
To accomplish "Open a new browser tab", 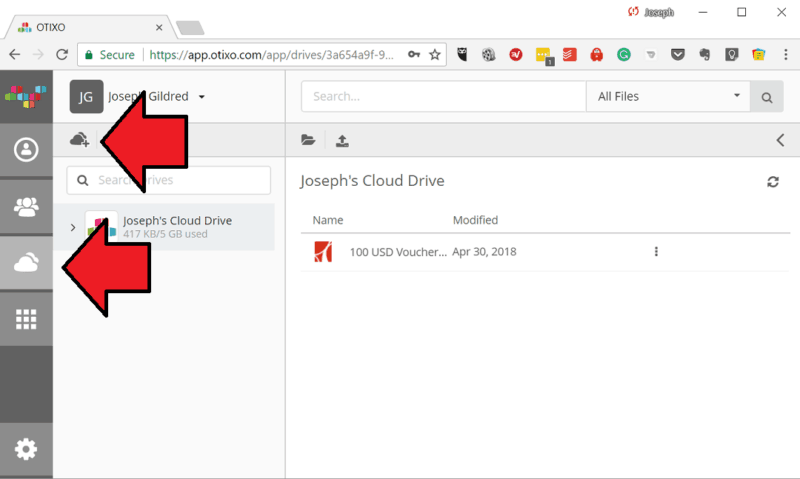I will pos(190,28).
